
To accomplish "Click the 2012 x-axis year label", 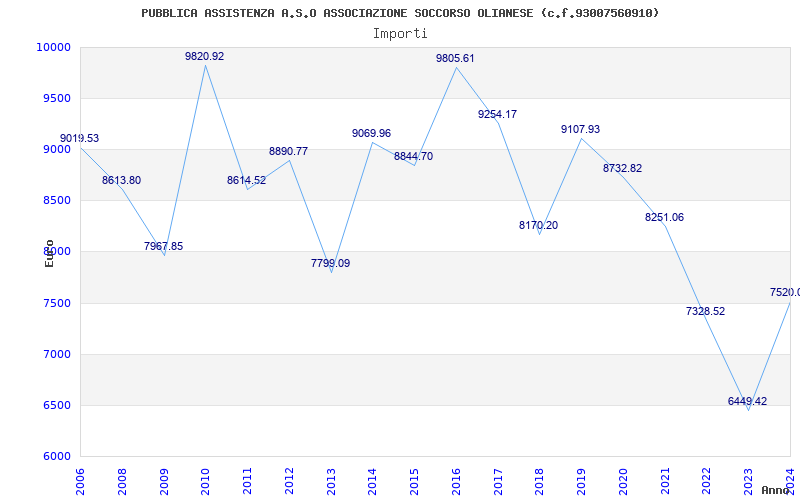I will coord(289,482).
